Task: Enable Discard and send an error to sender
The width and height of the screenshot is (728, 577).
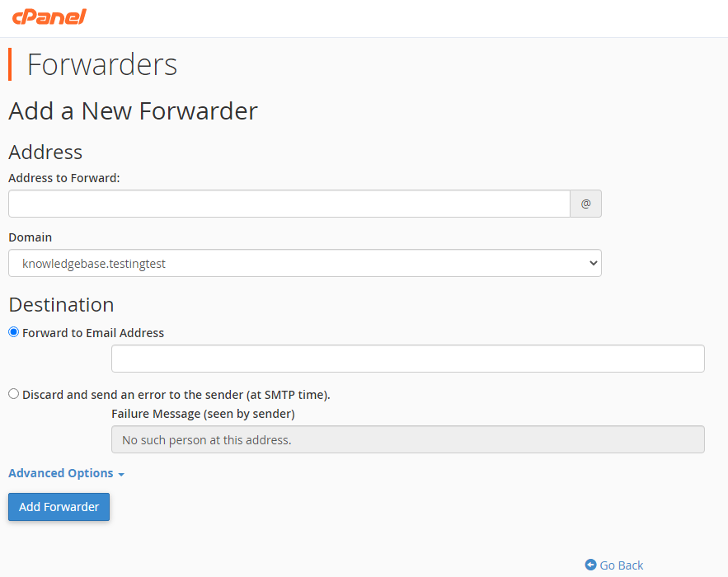Action: (13, 393)
